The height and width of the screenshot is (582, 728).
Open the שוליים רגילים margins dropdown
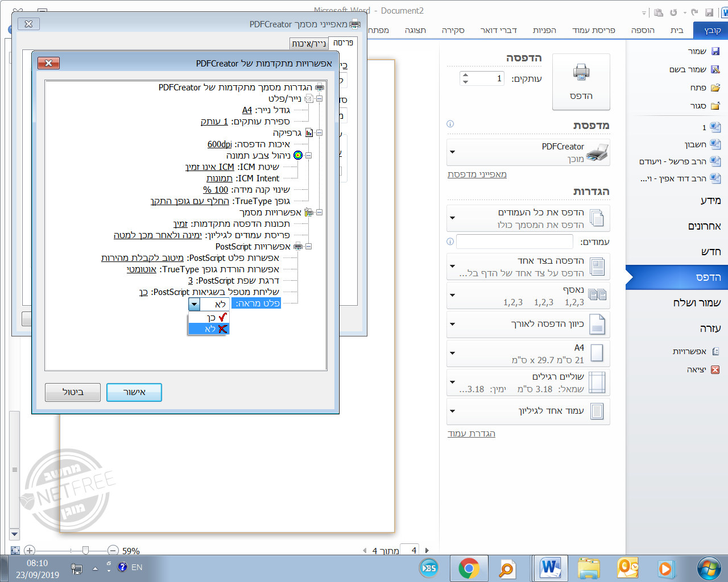click(453, 382)
